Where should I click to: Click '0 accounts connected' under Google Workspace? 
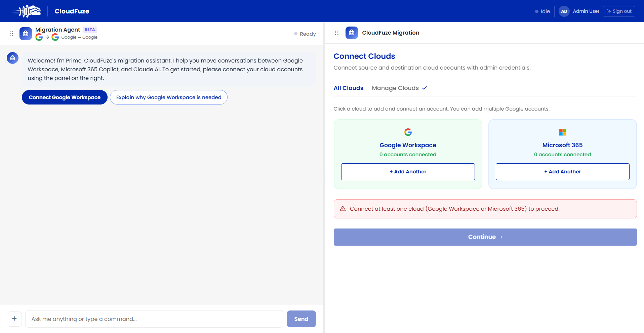click(408, 155)
